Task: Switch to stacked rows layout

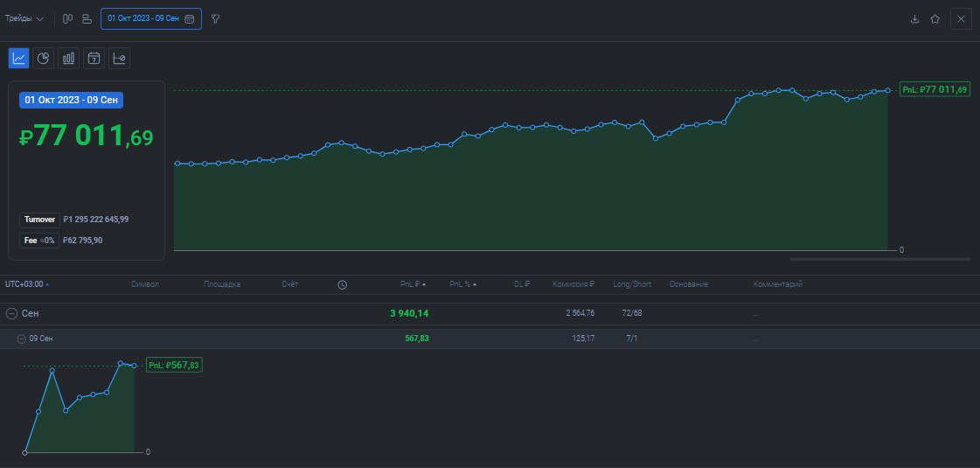Action: [x=87, y=18]
